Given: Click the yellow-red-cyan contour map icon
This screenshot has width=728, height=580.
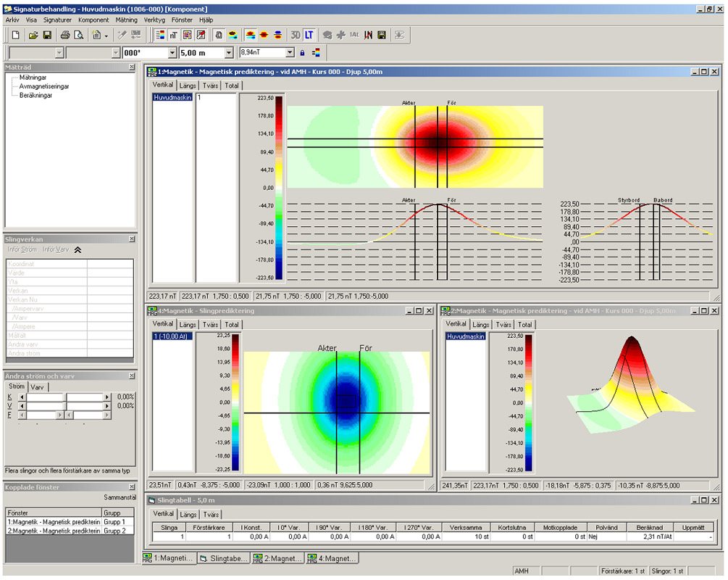Looking at the screenshot, I should (x=233, y=35).
